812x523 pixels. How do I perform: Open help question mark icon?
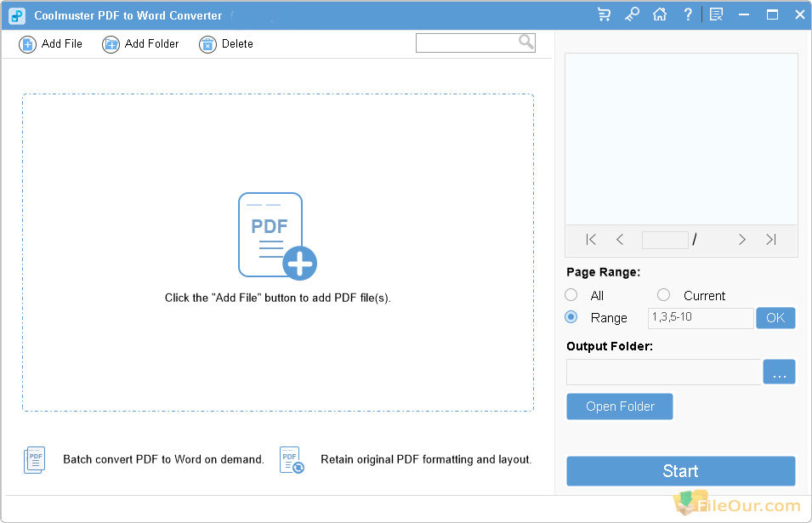point(688,14)
